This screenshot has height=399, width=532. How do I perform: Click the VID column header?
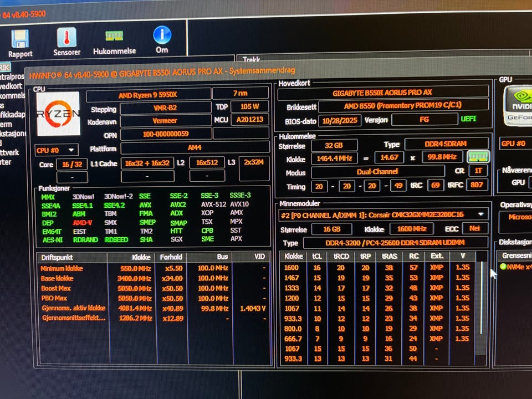pyautogui.click(x=252, y=257)
